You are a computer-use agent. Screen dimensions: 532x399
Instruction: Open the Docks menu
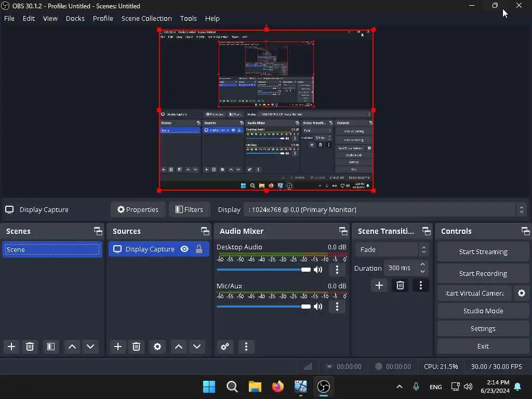point(75,18)
